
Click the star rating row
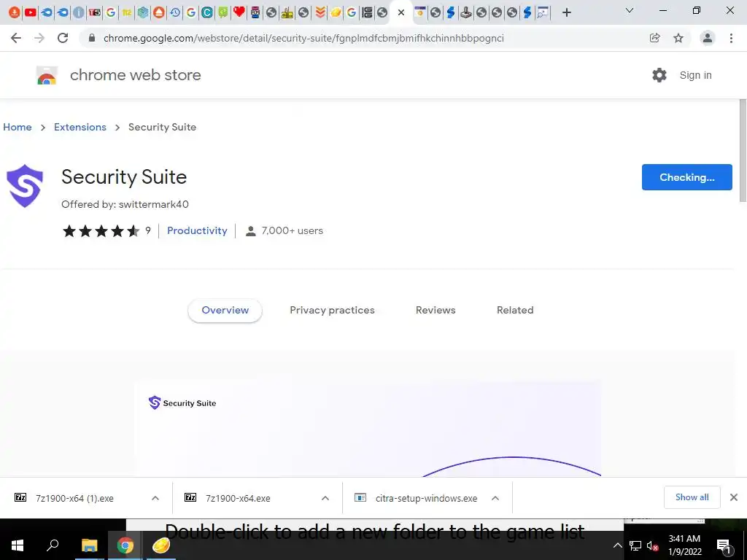101,231
